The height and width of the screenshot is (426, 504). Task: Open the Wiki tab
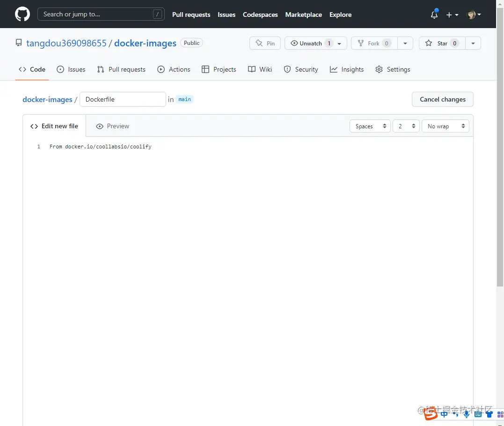click(260, 69)
